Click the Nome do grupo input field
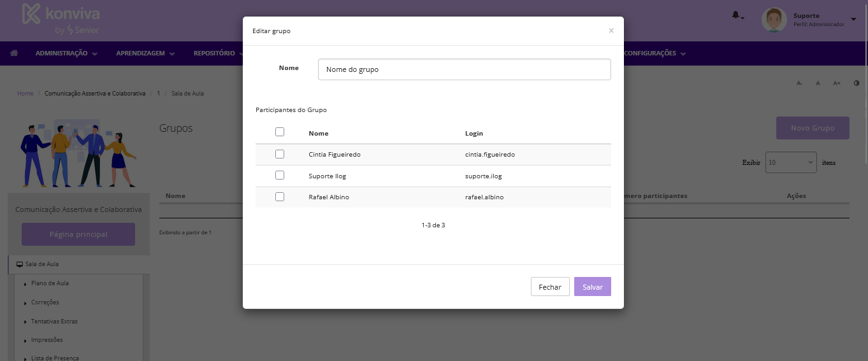 (464, 69)
